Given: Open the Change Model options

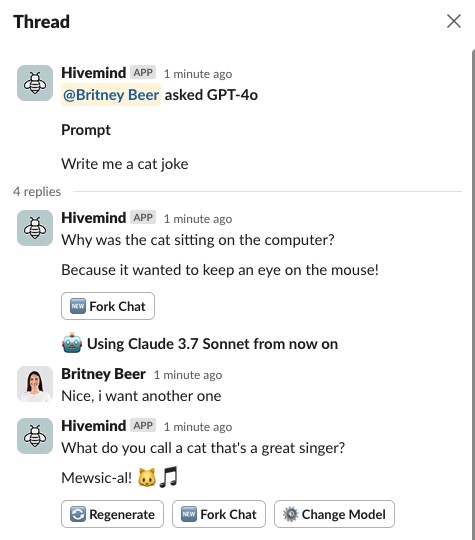Looking at the screenshot, I should [x=334, y=514].
